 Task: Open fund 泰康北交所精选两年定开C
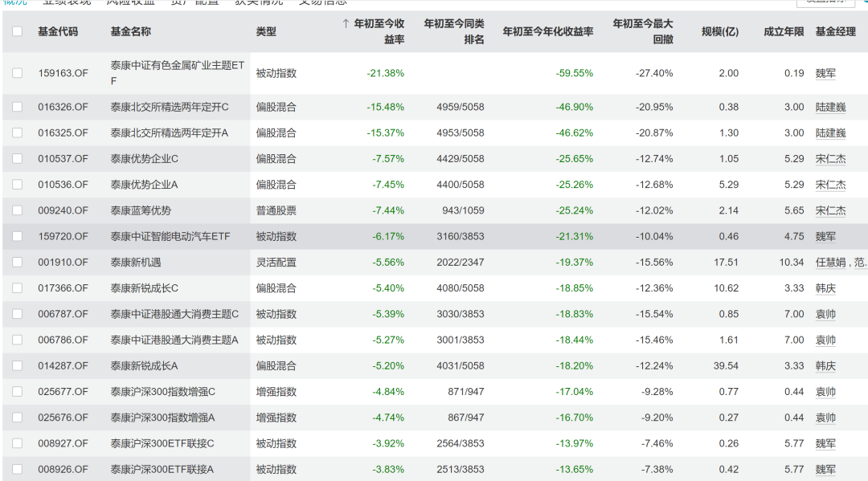pos(170,107)
